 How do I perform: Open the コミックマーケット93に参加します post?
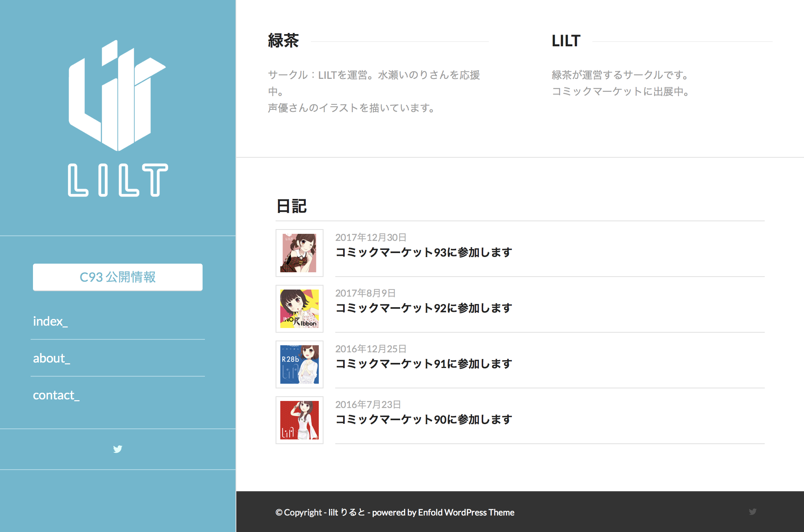[424, 252]
